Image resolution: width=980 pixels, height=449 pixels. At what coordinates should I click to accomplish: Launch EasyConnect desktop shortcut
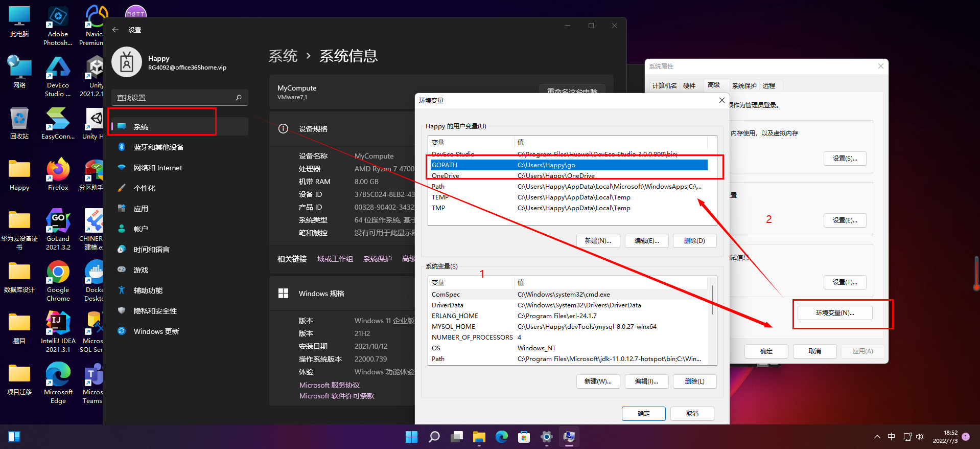click(x=58, y=124)
